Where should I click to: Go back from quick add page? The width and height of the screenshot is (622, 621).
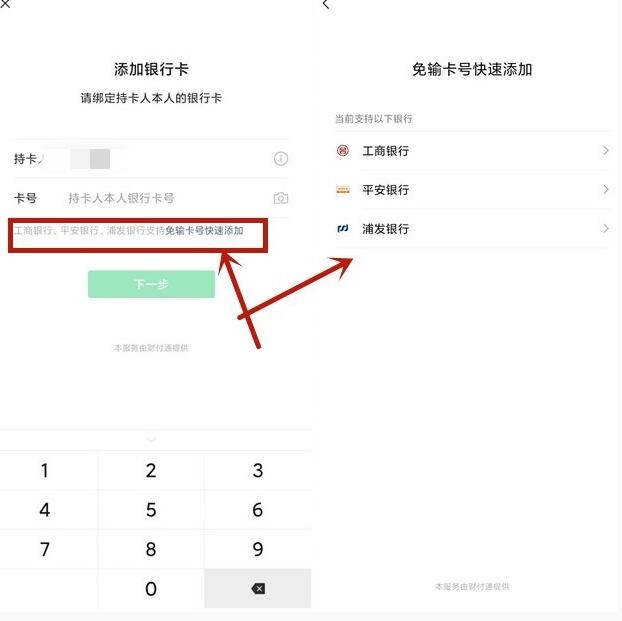pos(326,4)
